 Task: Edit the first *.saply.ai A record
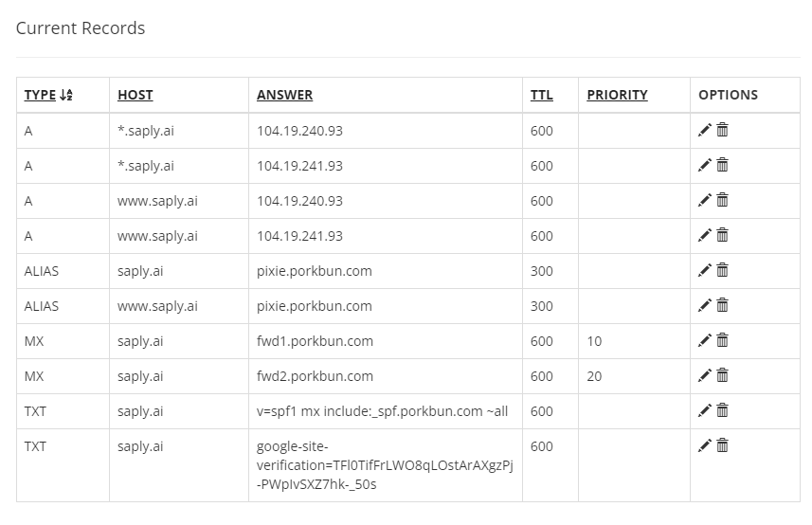point(704,131)
